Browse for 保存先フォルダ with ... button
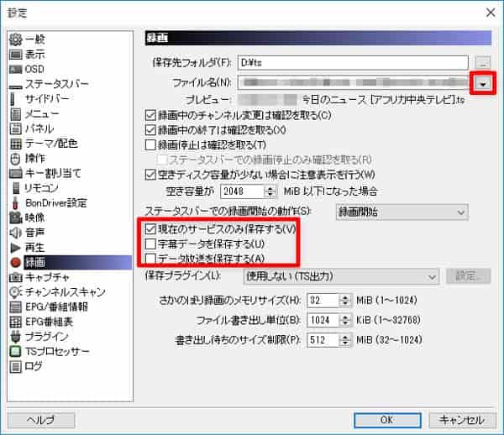The height and width of the screenshot is (435, 504). [482, 61]
